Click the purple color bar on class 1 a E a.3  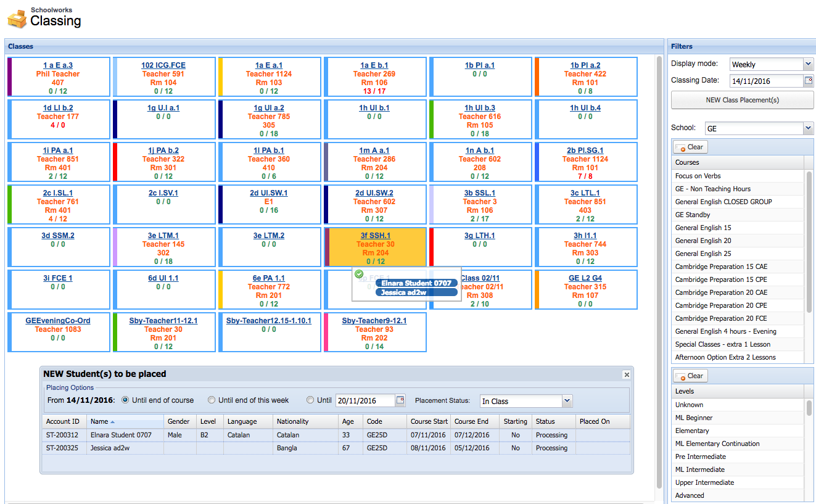click(x=8, y=76)
